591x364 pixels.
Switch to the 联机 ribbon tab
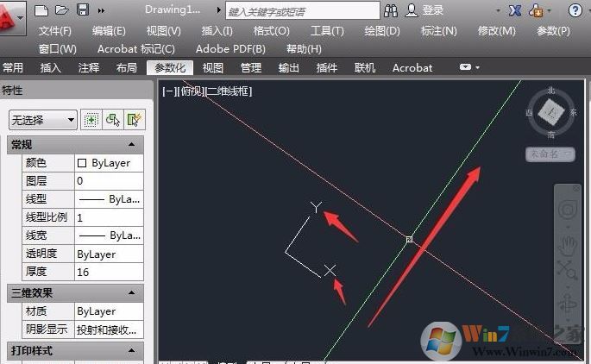pyautogui.click(x=365, y=68)
